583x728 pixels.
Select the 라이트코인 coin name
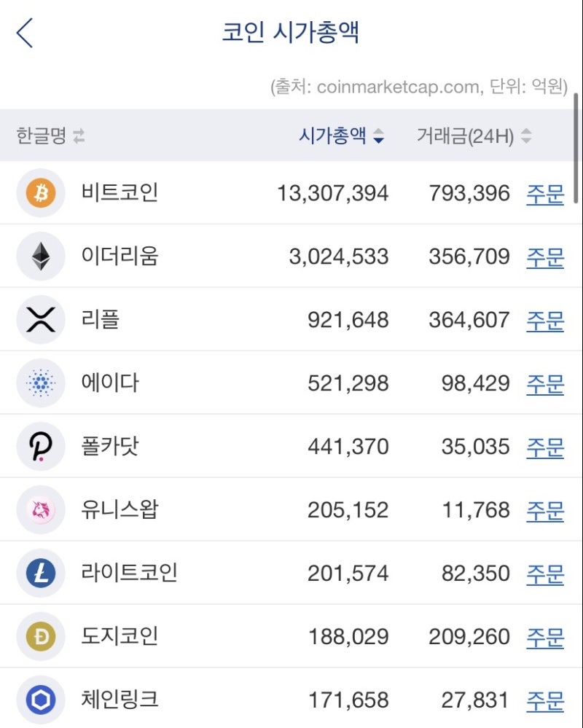(x=129, y=574)
